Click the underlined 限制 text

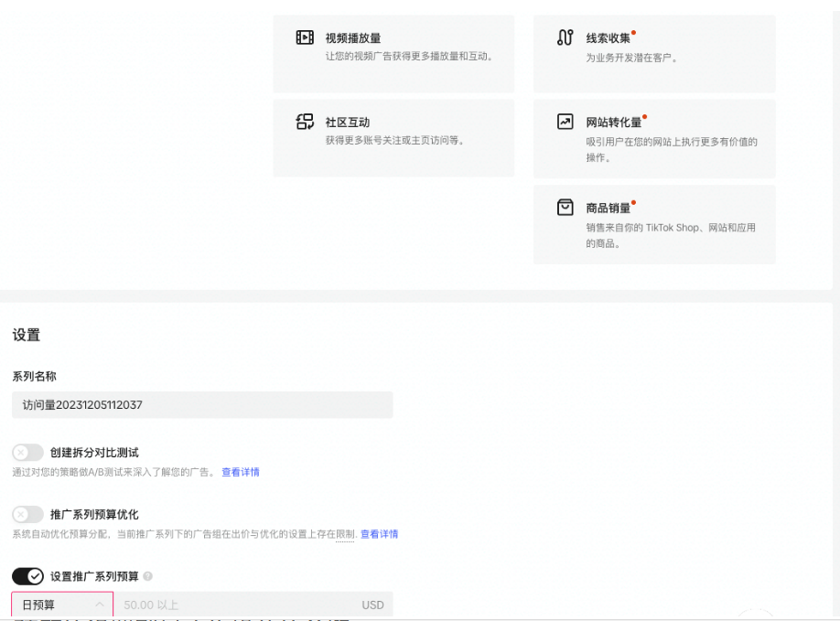coord(345,534)
